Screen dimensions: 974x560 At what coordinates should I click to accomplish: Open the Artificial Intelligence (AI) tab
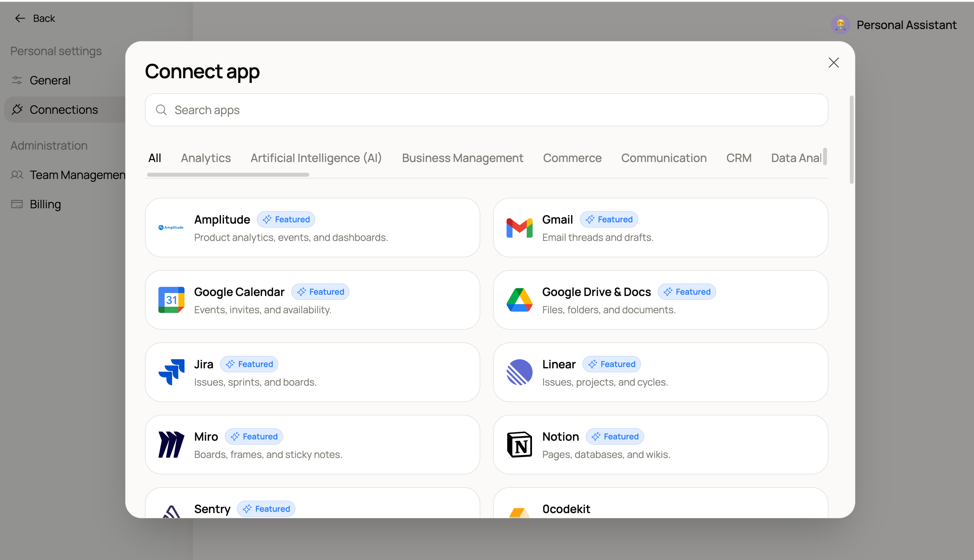316,158
